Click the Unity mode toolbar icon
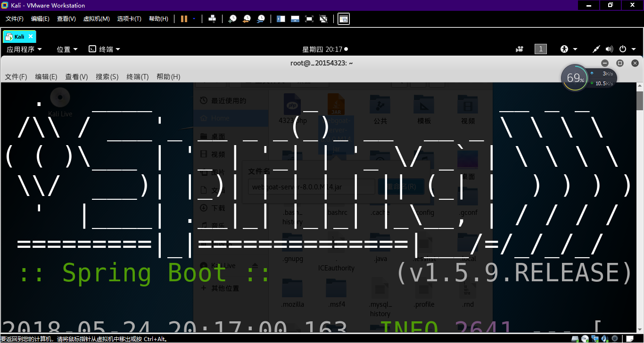This screenshot has width=644, height=343. 323,19
